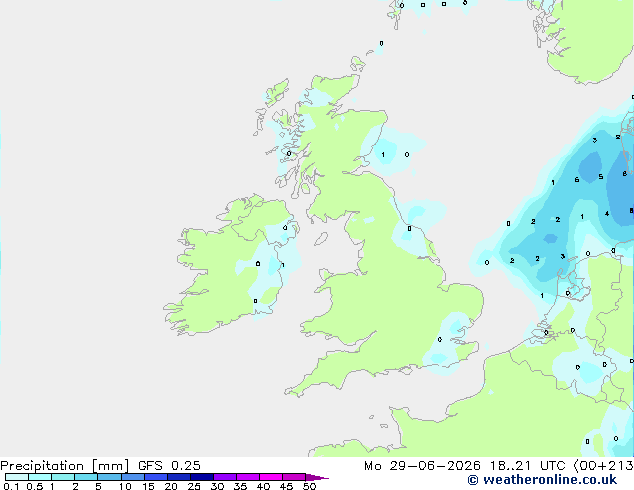Click the '50' legend scale label
The width and height of the screenshot is (634, 490).
(x=309, y=486)
